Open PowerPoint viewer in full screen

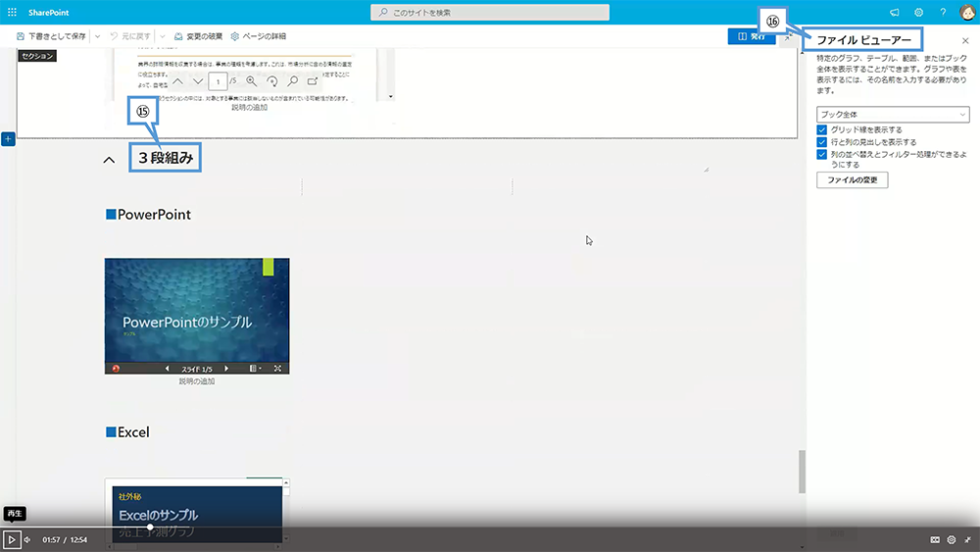pos(277,369)
